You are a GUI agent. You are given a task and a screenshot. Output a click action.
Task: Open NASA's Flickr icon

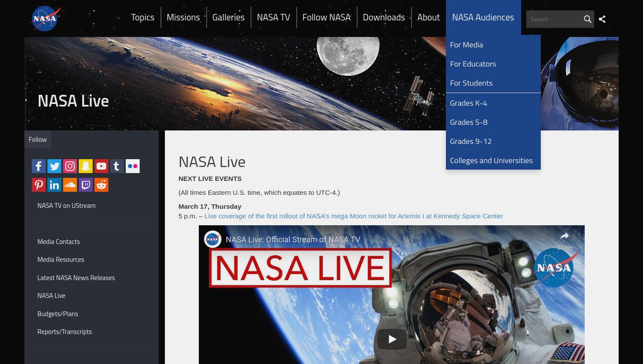tap(133, 166)
